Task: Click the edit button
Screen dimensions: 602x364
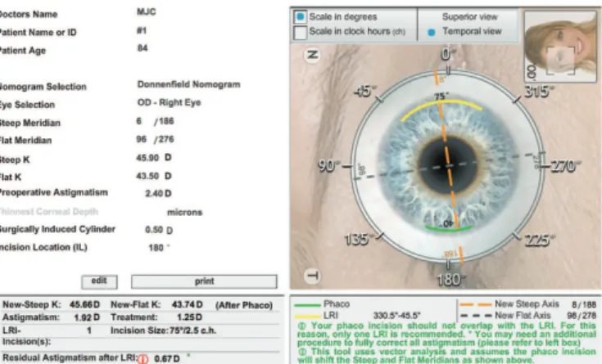Action: click(x=99, y=282)
